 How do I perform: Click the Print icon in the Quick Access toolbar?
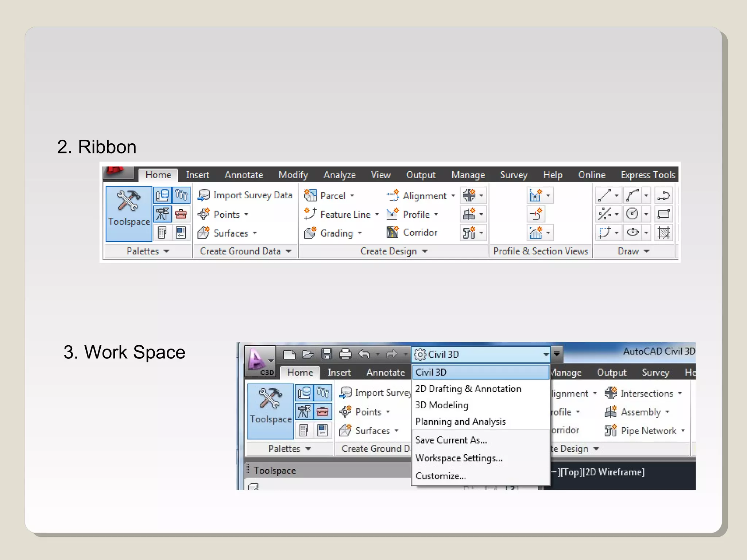tap(345, 354)
